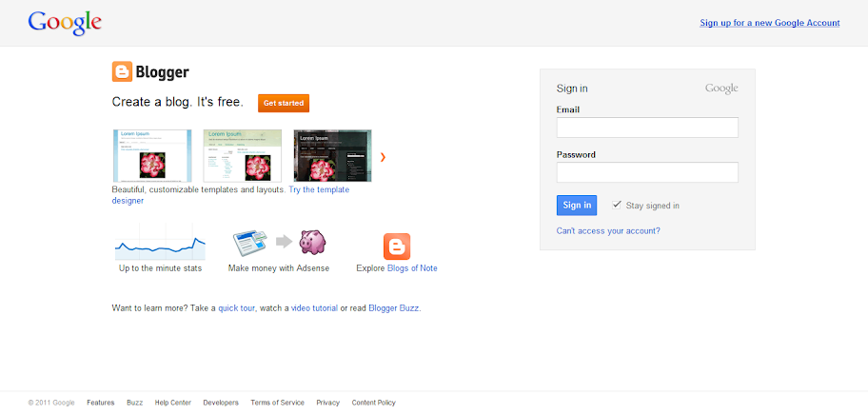This screenshot has height=414, width=868.
Task: Click the gray Google logo in sign-in box
Action: point(721,89)
